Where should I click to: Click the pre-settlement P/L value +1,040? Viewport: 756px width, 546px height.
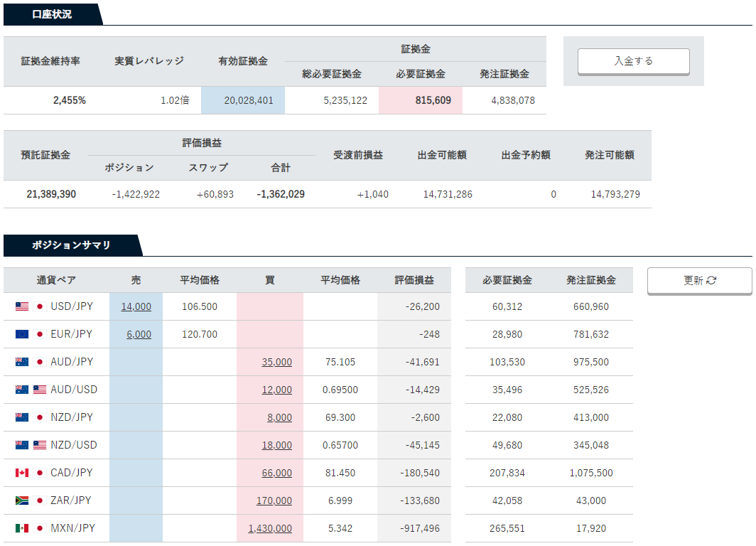(373, 194)
